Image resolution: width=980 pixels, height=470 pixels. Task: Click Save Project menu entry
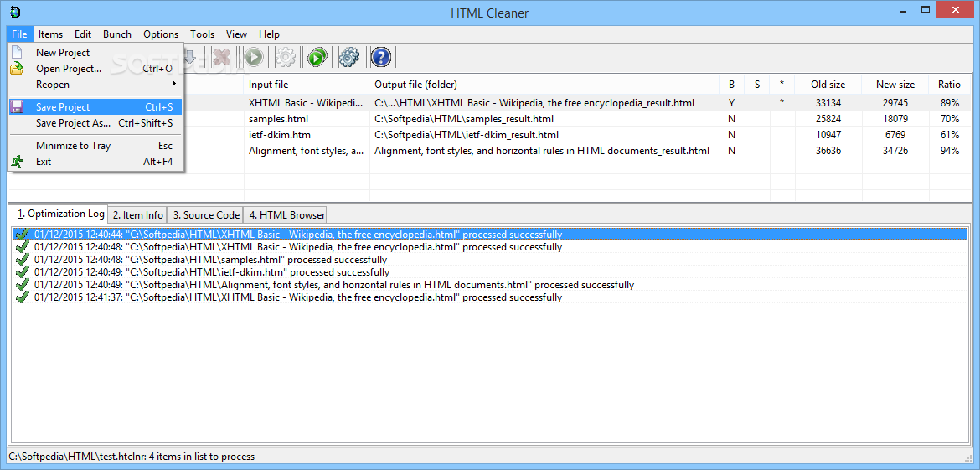pyautogui.click(x=95, y=107)
